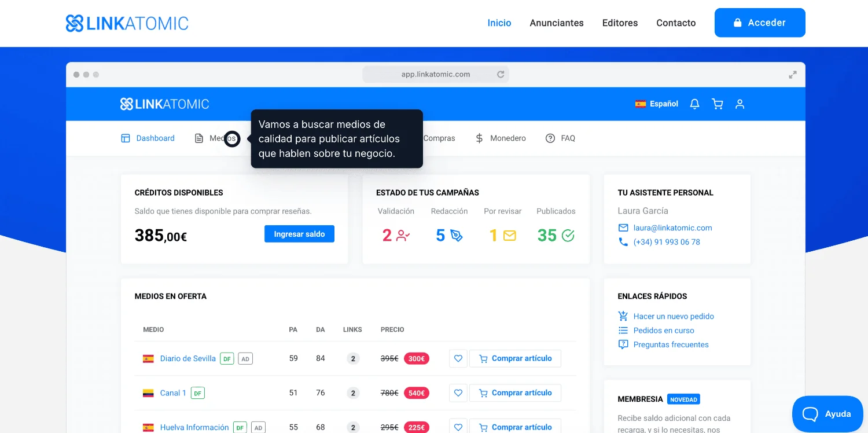
Task: Click the DA column header
Action: tap(321, 329)
